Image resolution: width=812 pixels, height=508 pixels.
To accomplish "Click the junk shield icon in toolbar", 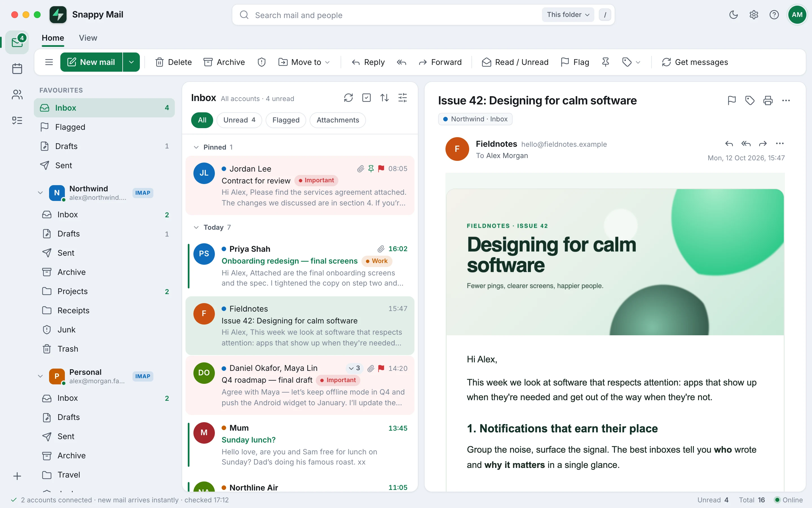I will point(262,62).
